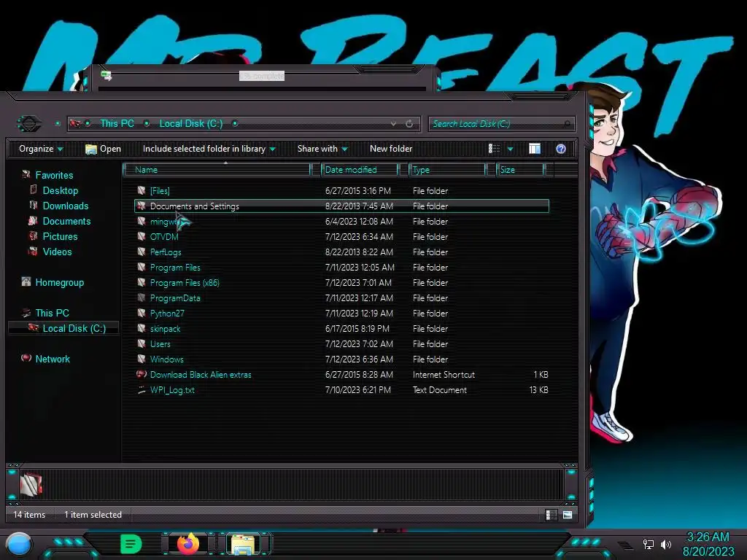Sort by the Type column header
This screenshot has width=747, height=560.
coord(447,169)
